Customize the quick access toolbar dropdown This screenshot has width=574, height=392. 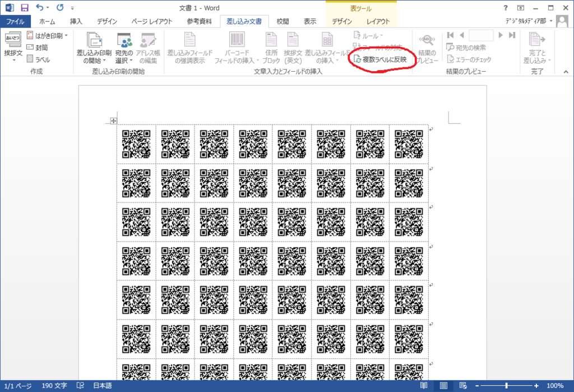pos(72,8)
